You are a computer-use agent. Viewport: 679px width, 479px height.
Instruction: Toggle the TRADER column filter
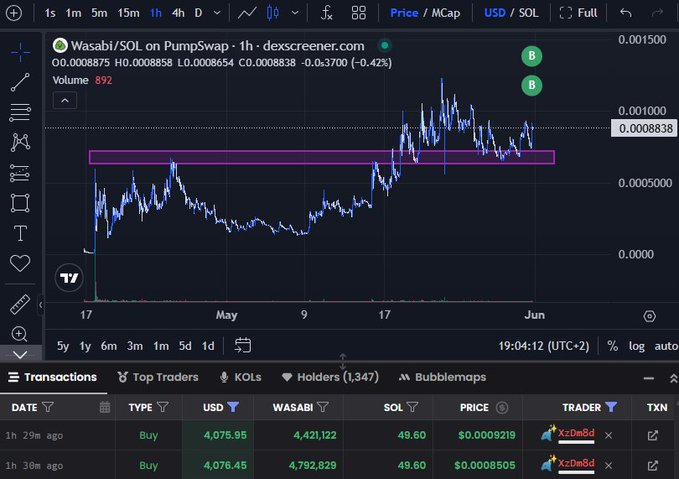pyautogui.click(x=611, y=407)
